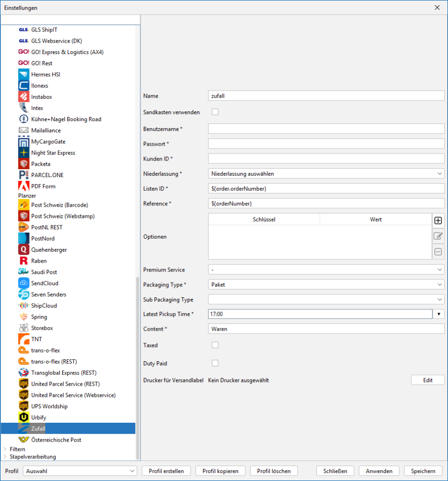This screenshot has height=481, width=448.
Task: Open the Packaging Type dropdown
Action: (x=326, y=285)
